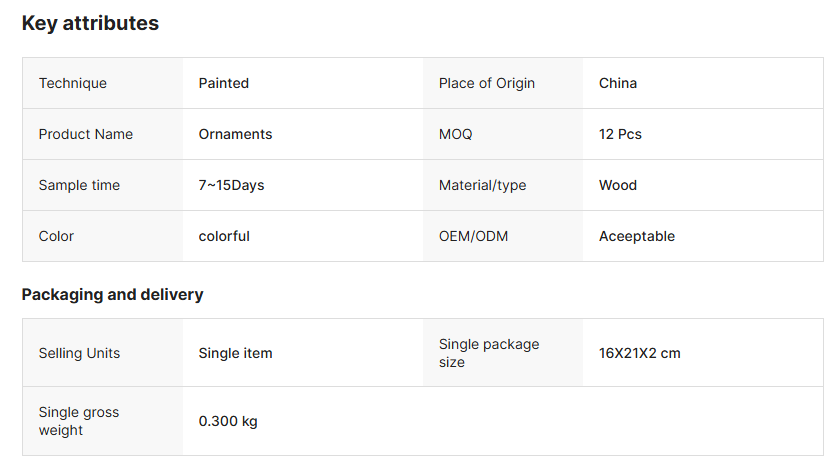This screenshot has height=464, width=832.
Task: Select the Wood value
Action: pos(618,185)
